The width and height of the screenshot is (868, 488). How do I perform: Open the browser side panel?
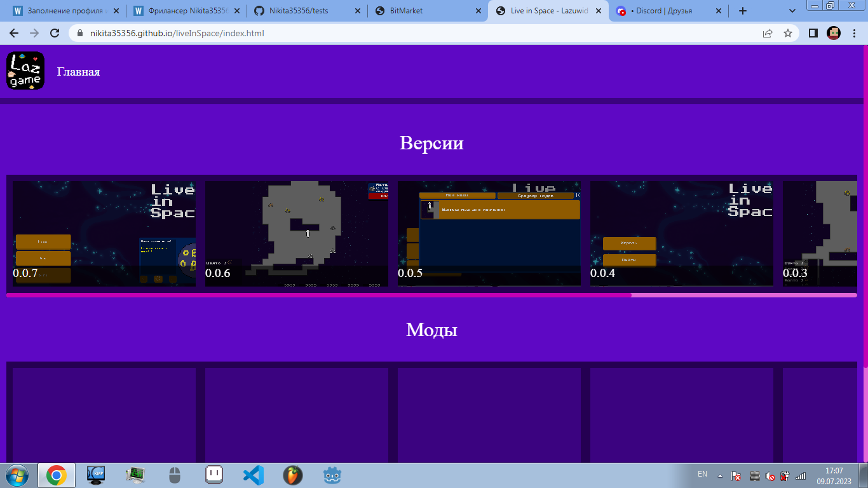813,33
